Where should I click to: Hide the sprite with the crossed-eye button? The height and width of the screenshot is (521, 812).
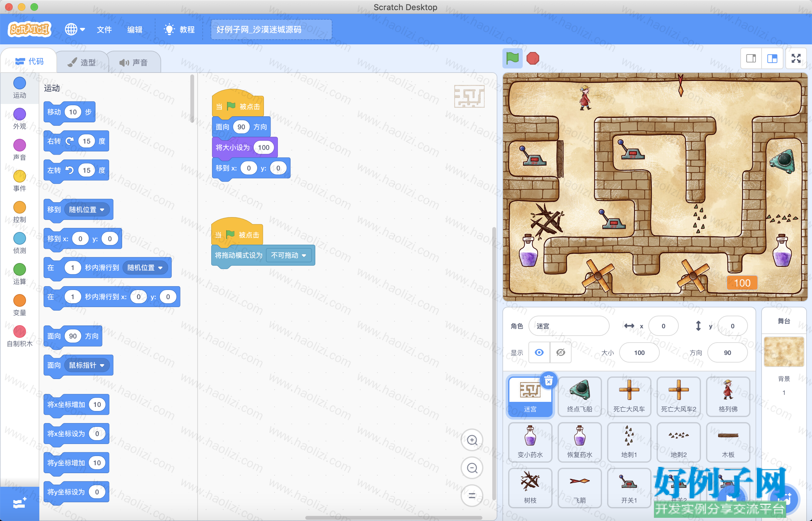561,352
